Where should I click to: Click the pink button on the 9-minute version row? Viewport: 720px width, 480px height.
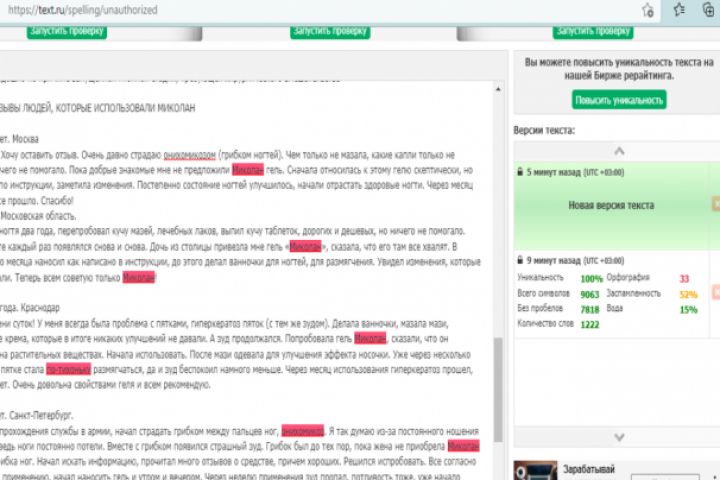[716, 292]
